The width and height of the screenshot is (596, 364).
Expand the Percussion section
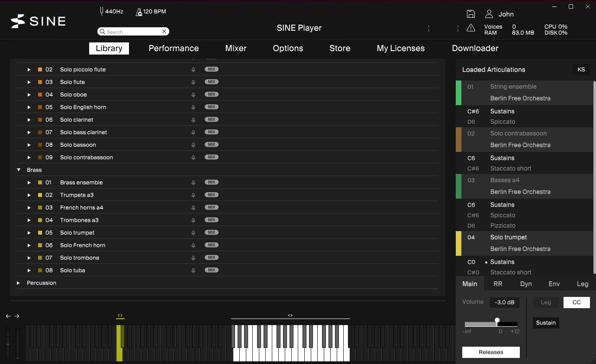[x=19, y=283]
